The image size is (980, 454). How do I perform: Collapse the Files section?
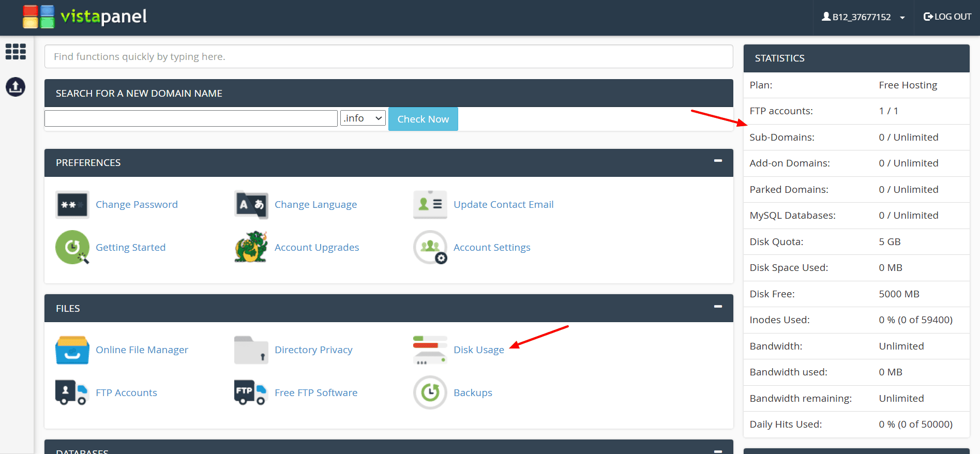click(718, 307)
